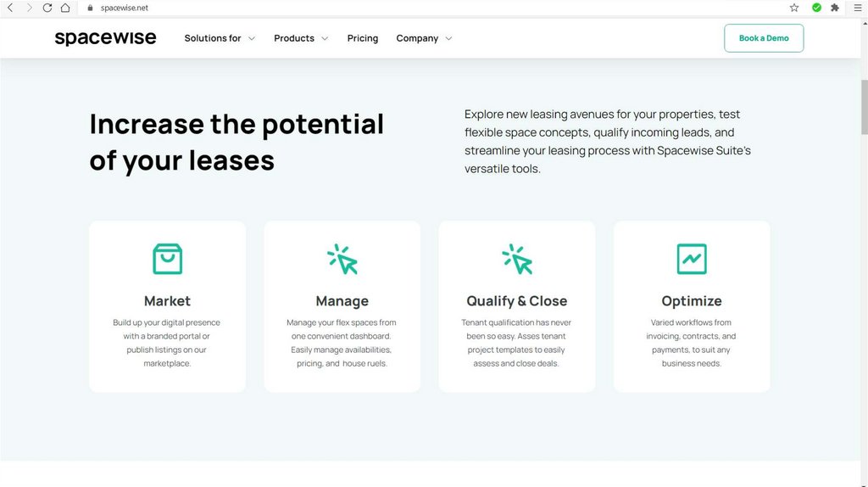Image resolution: width=868 pixels, height=487 pixels.
Task: Reload the page with the refresh icon
Action: point(47,8)
